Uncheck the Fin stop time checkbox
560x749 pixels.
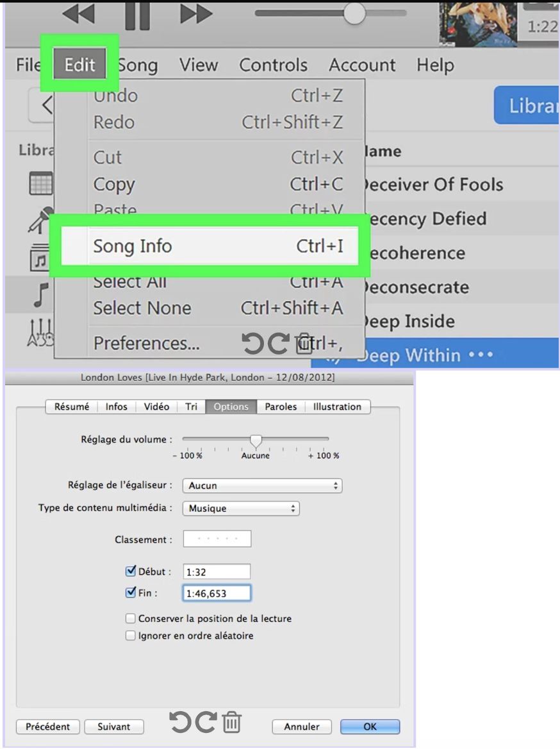point(131,593)
